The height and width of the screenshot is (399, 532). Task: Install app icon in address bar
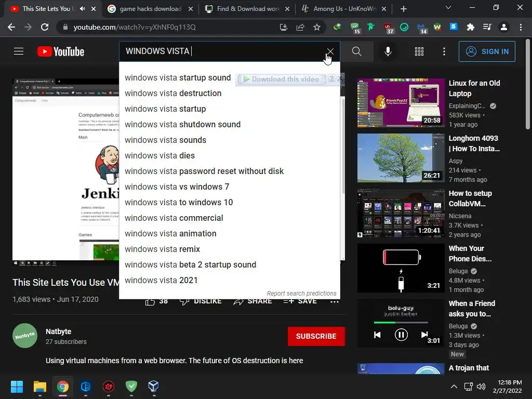(284, 27)
